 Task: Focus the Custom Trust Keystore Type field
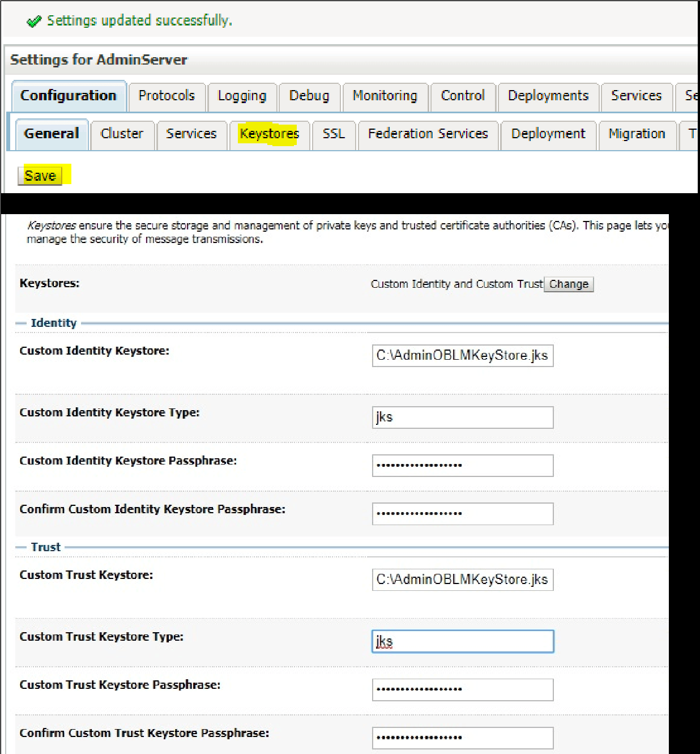click(462, 641)
